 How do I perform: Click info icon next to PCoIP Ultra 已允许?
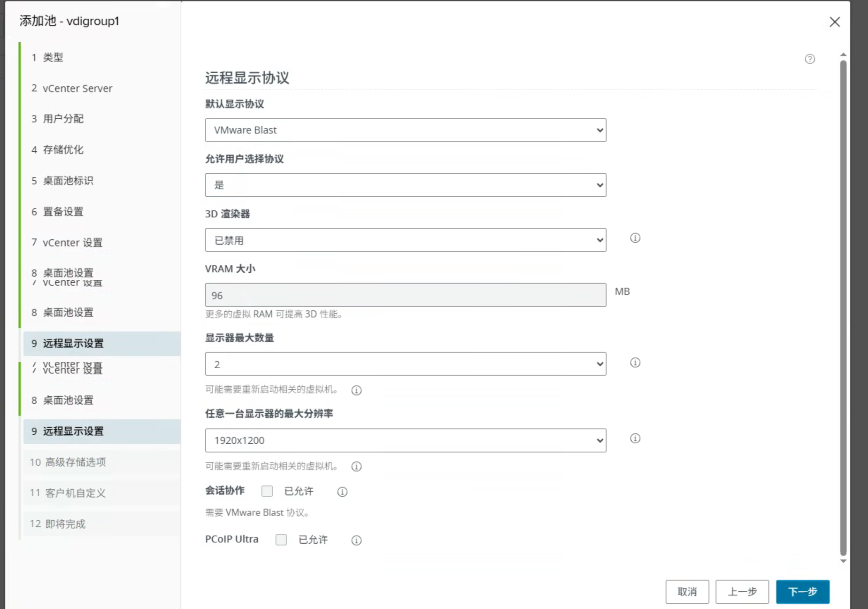tap(356, 540)
